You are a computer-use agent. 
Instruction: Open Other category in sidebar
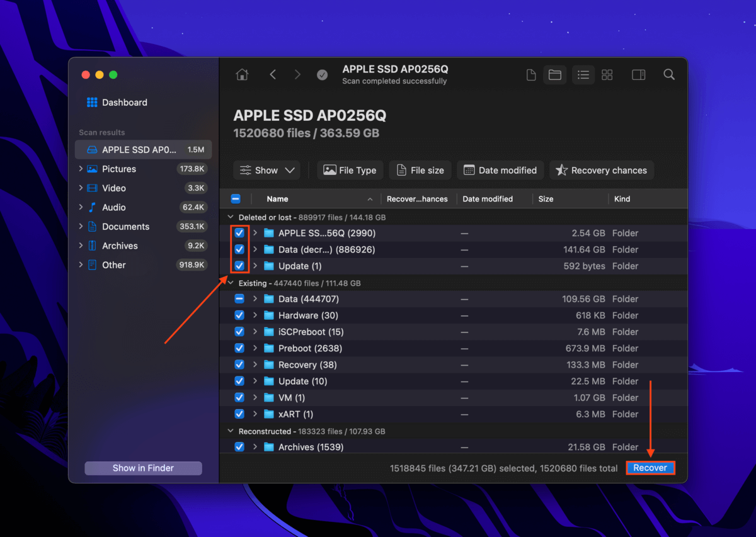[144, 265]
